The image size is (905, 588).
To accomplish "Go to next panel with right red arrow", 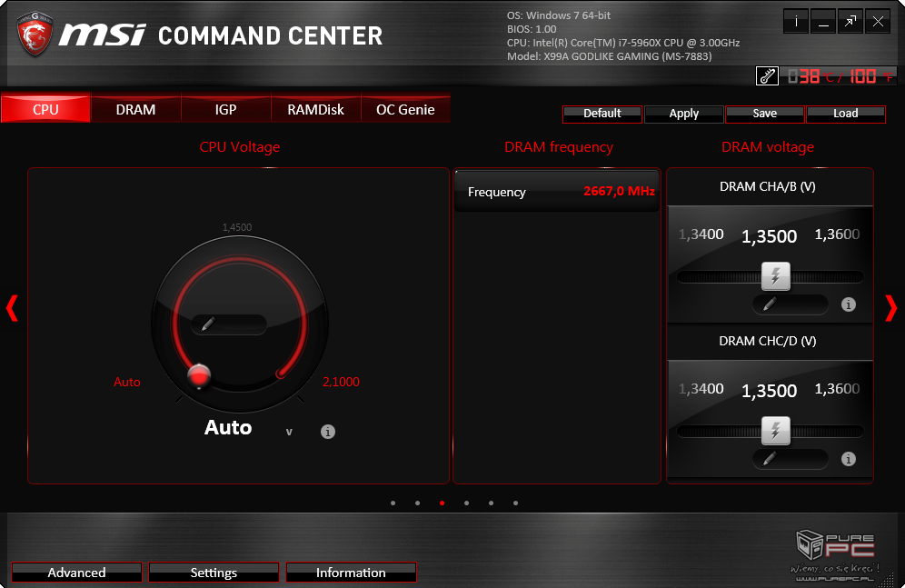I will [890, 308].
